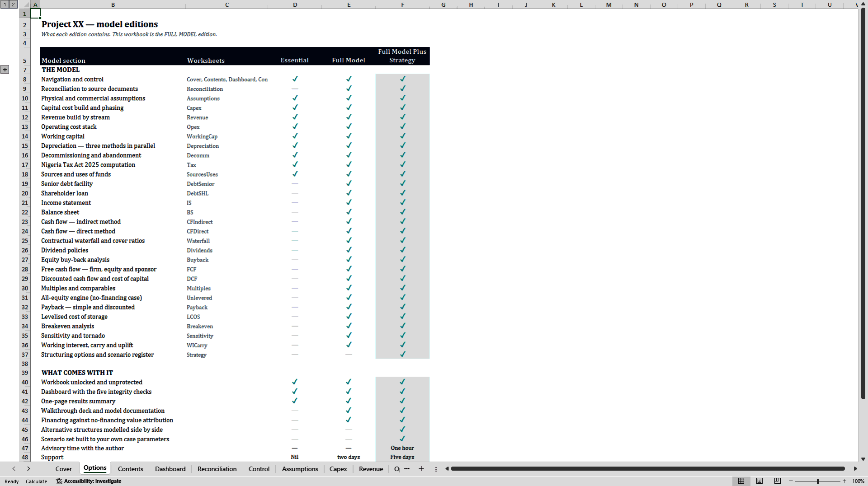Screen dimensions: 868x486
Task: Switch to Normal view
Action: 741,481
